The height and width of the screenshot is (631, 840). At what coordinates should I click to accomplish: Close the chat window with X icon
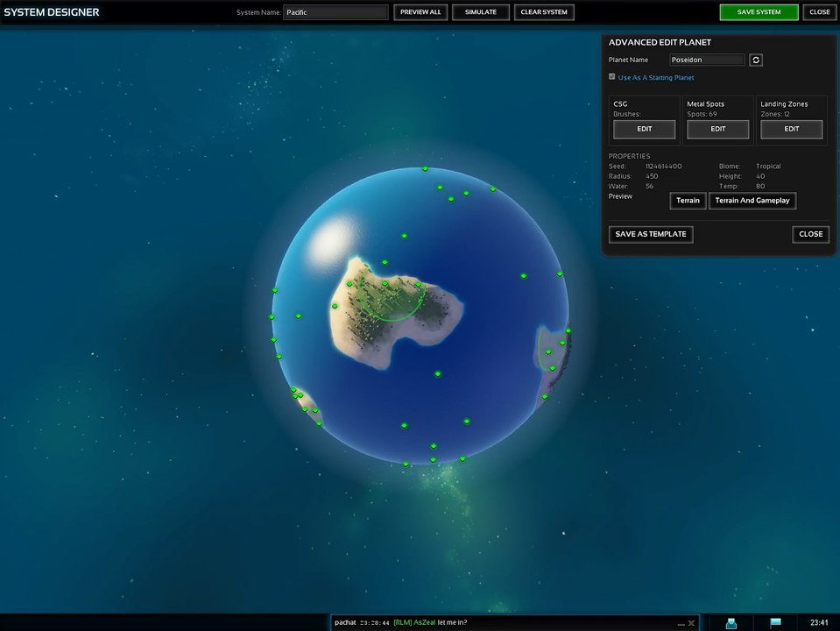691,623
